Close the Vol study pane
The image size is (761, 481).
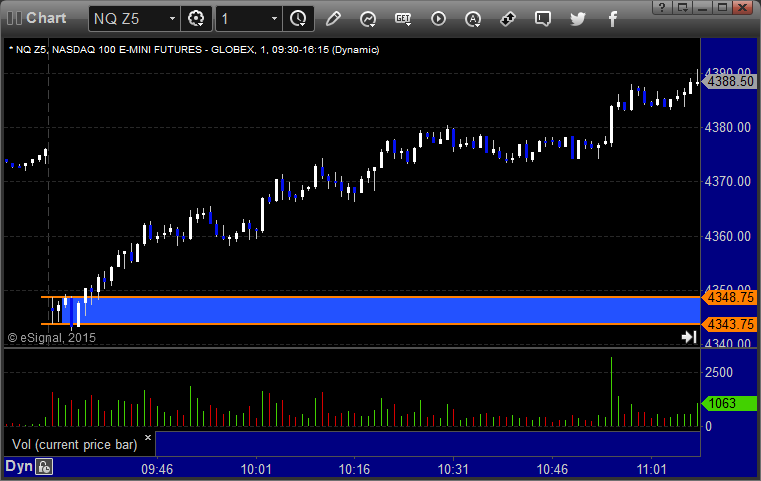[148, 438]
